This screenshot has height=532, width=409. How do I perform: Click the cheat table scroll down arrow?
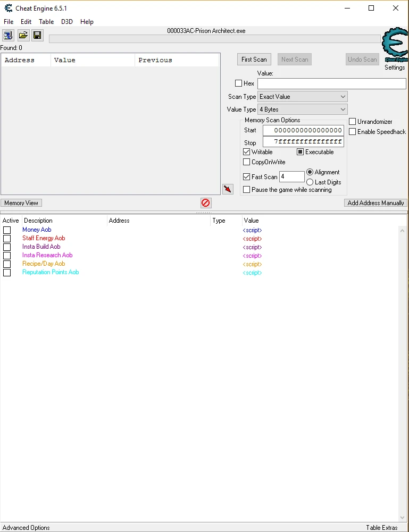point(402,518)
